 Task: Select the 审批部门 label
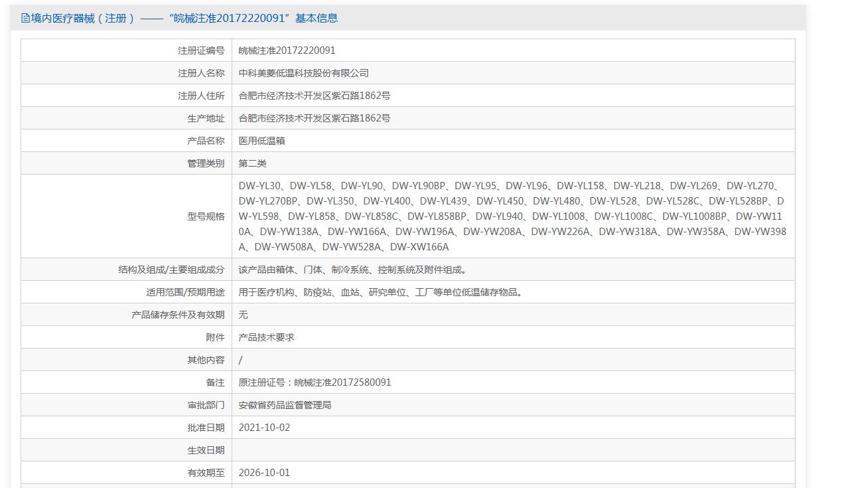pyautogui.click(x=206, y=405)
